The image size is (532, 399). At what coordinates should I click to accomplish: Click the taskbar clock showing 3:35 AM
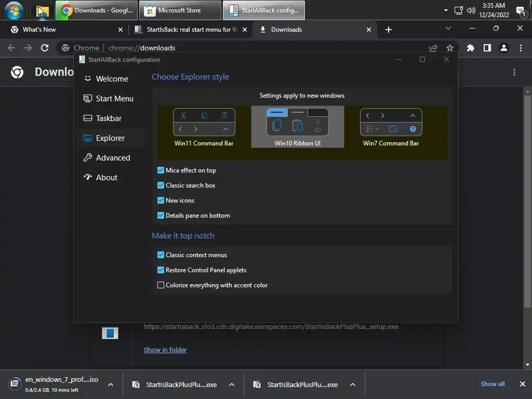[494, 10]
